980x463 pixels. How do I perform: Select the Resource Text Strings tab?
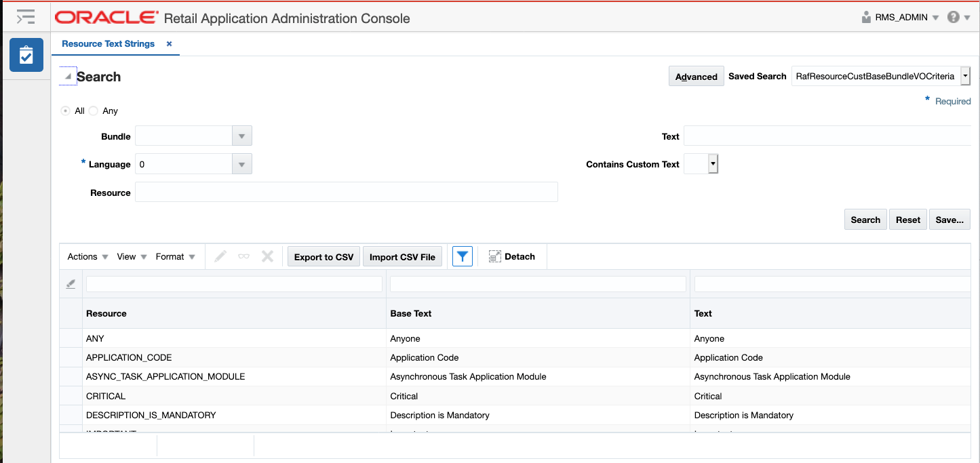coord(109,43)
